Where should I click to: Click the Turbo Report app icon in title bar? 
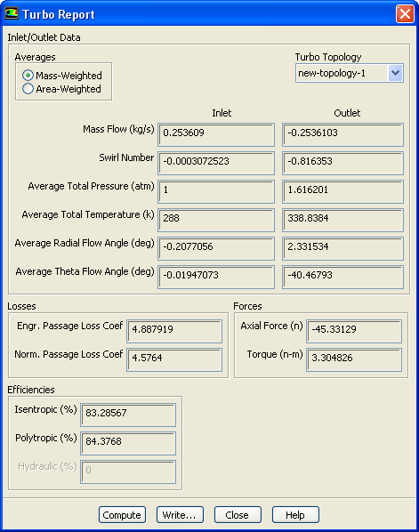11,14
